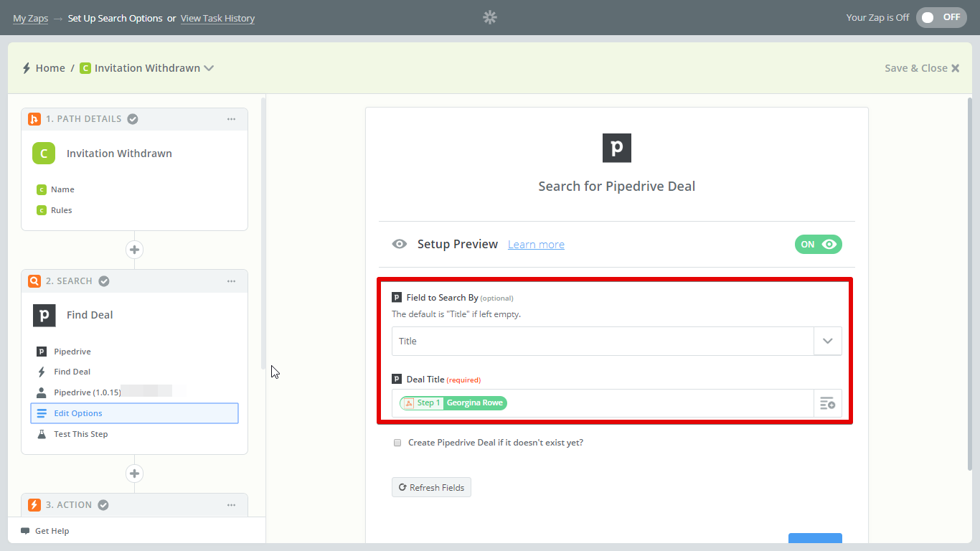Click the Zapier loading logo in header
Viewport: 980px width, 551px height.
[x=490, y=17]
